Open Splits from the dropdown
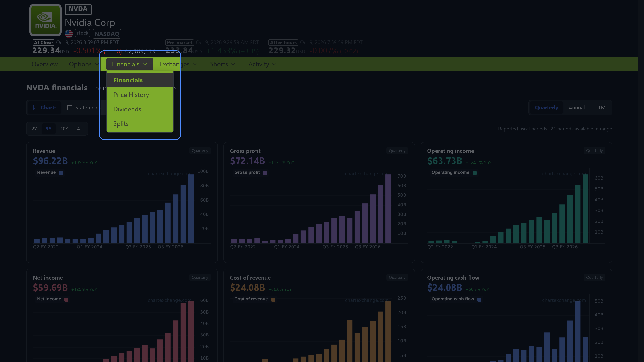This screenshot has height=362, width=644. click(x=140, y=124)
